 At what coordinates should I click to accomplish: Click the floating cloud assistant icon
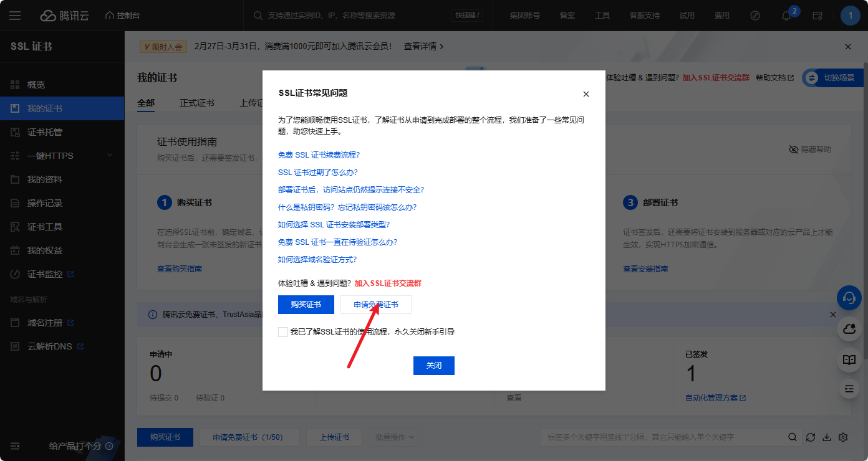[849, 330]
